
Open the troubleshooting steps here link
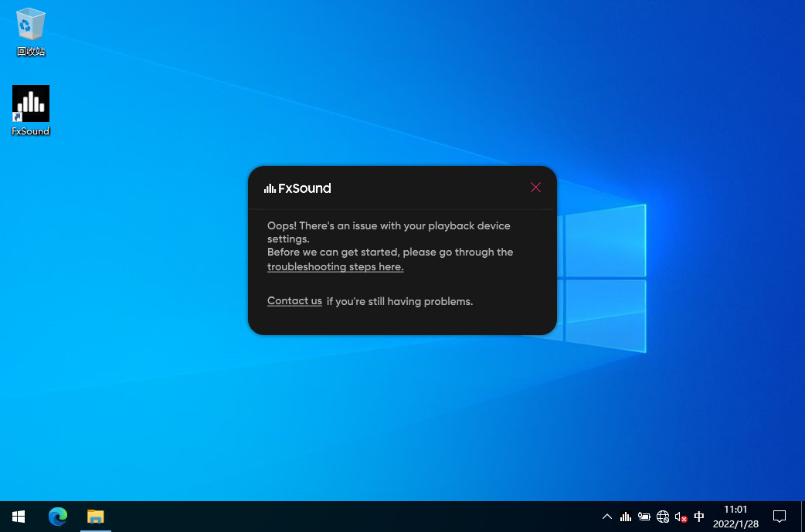(x=335, y=266)
